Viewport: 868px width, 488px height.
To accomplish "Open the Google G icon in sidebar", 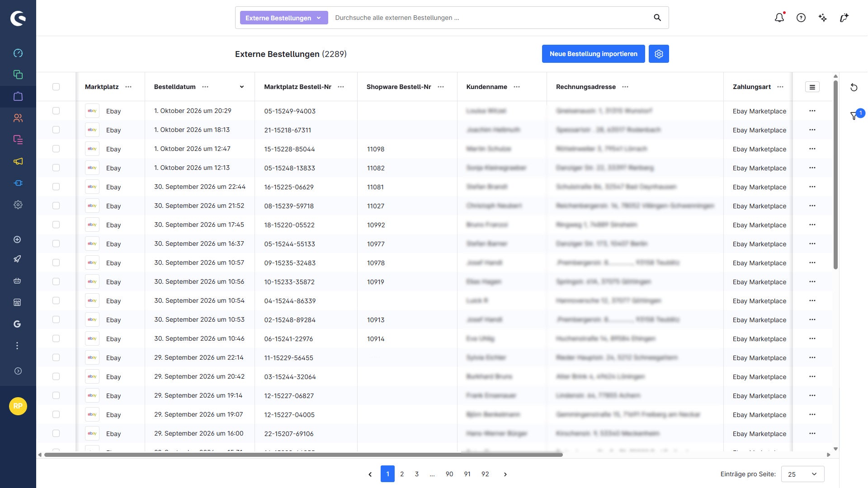I will pyautogui.click(x=17, y=324).
